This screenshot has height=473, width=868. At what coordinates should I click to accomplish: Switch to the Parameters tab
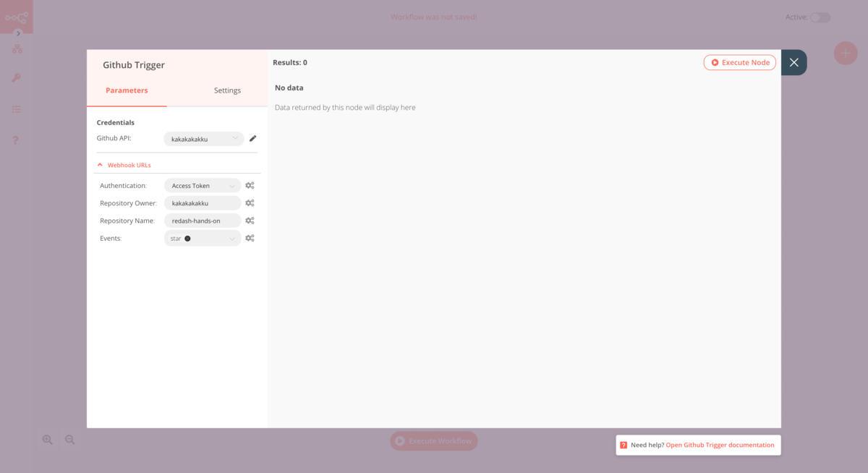127,90
